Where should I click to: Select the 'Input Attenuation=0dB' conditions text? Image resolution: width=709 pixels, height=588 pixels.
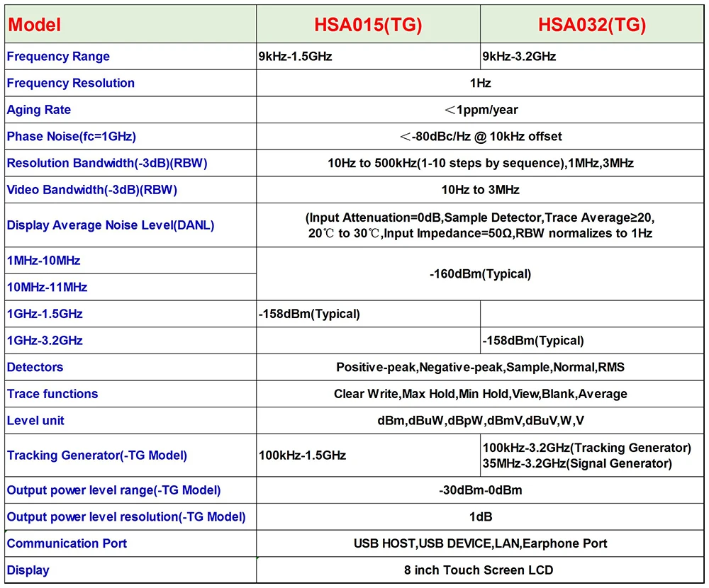480,225
